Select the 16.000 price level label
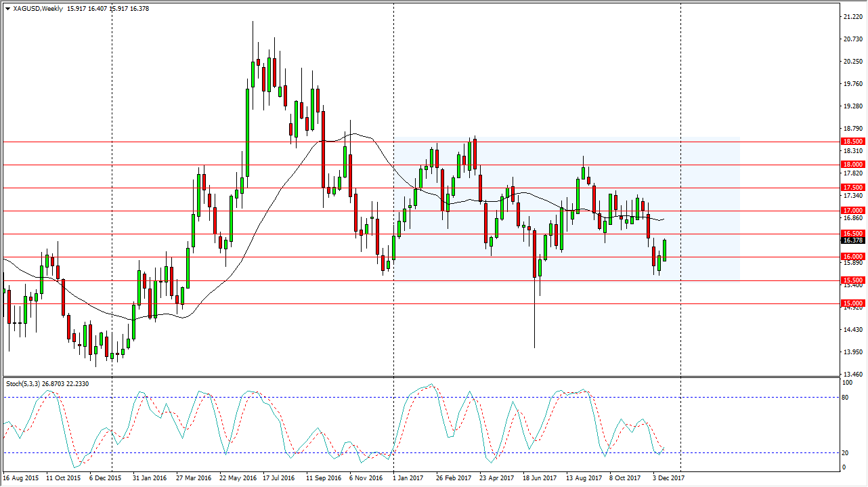The width and height of the screenshot is (868, 487). coord(852,257)
